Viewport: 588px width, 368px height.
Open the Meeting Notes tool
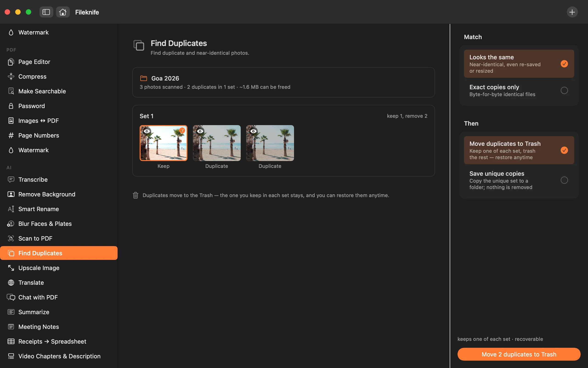click(59, 327)
